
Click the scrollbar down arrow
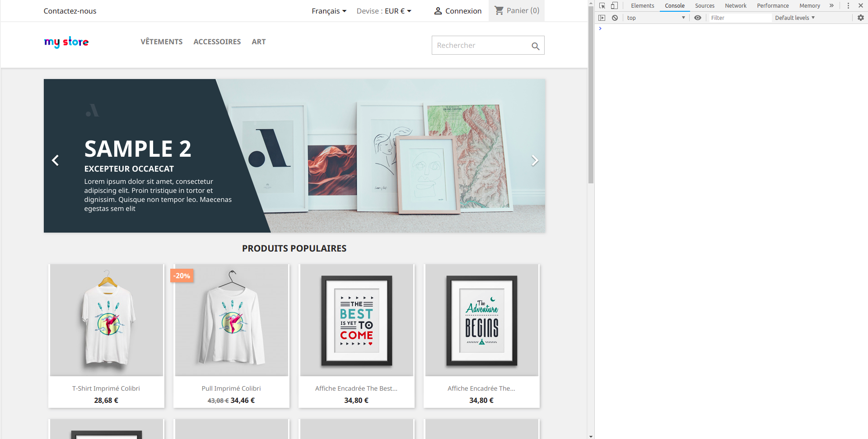(591, 436)
